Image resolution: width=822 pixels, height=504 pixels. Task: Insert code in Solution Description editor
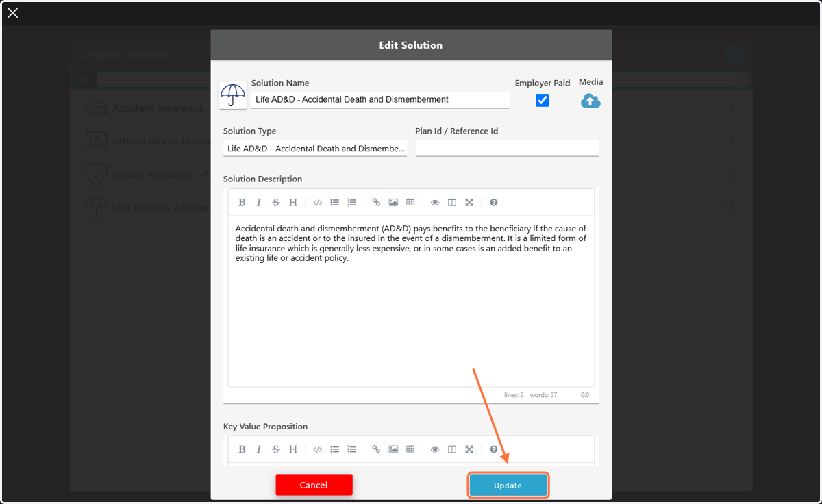[x=317, y=202]
